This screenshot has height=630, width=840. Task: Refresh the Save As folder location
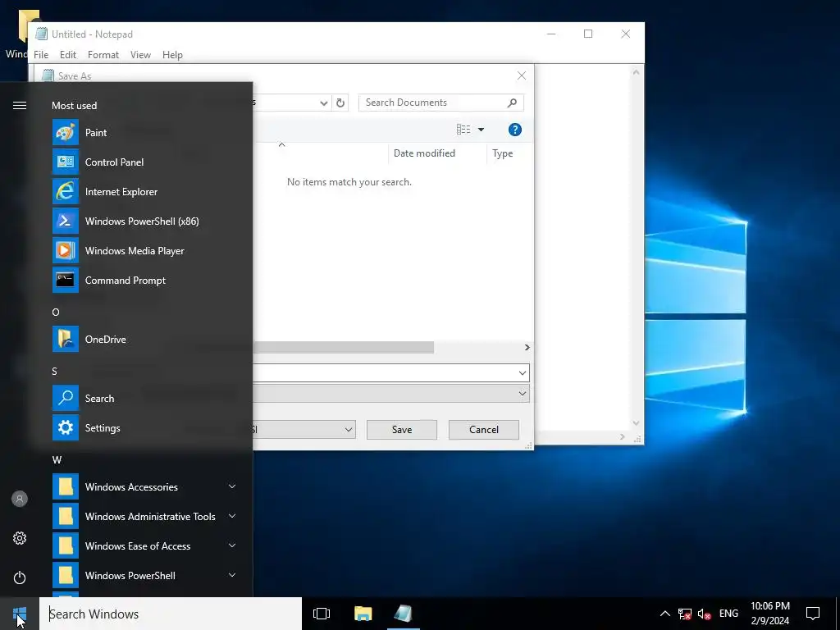tap(340, 103)
